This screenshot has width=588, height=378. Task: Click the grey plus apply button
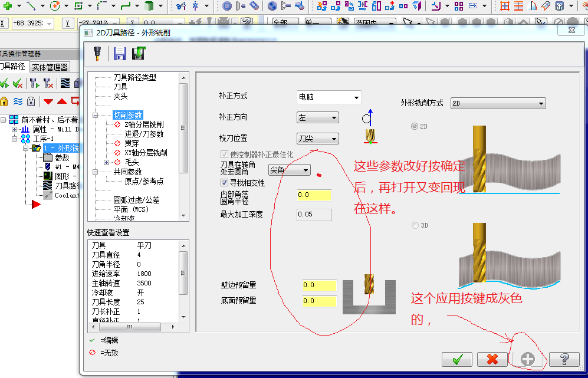(x=528, y=359)
